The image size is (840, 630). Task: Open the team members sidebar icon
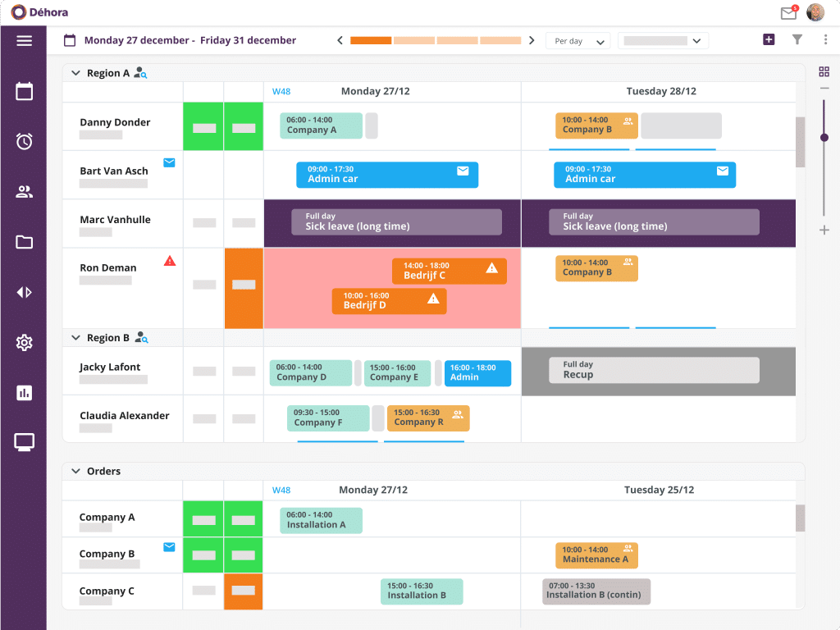pyautogui.click(x=24, y=191)
